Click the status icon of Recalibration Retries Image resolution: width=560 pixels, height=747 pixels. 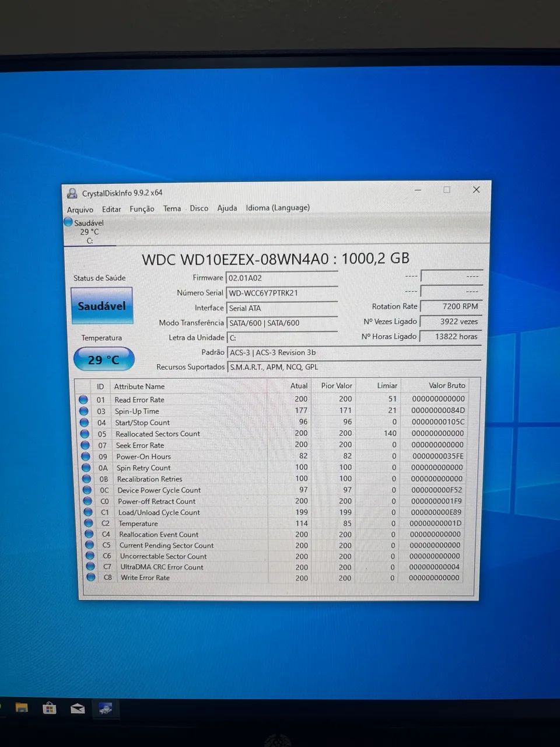87,479
